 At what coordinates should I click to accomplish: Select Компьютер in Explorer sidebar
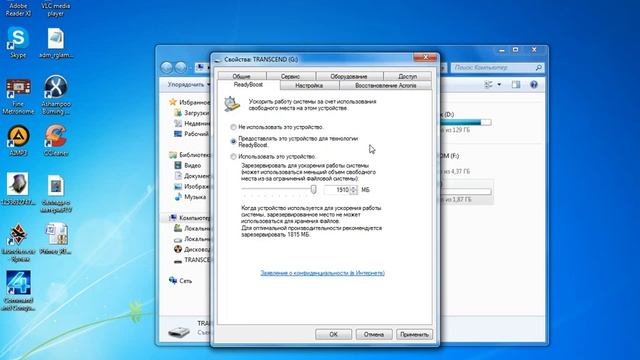195,218
